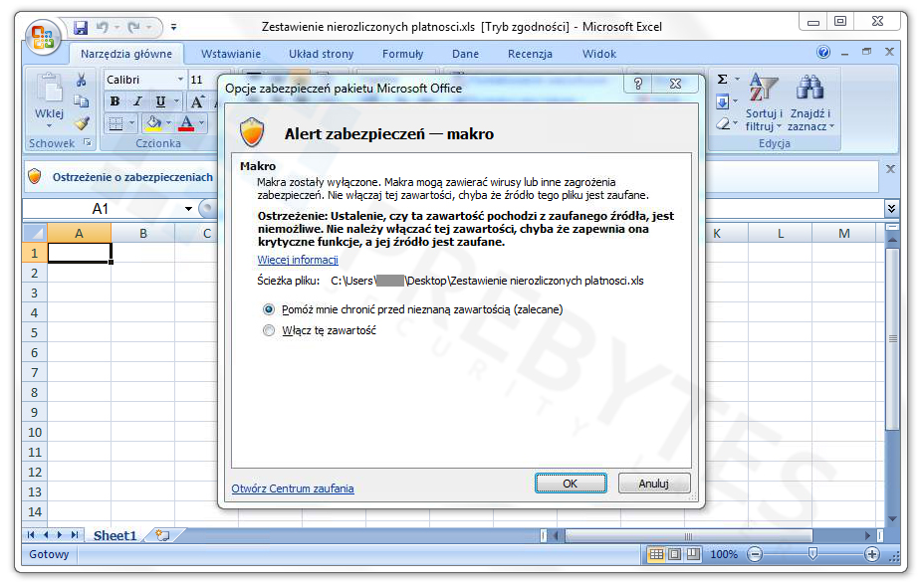Select 'Włącz tę zawartość' option

coord(269,330)
